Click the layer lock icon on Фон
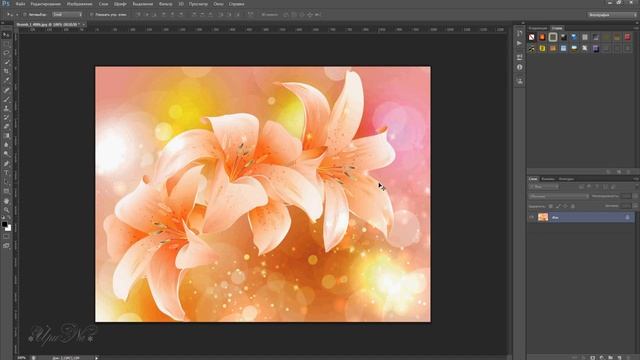 [627, 218]
